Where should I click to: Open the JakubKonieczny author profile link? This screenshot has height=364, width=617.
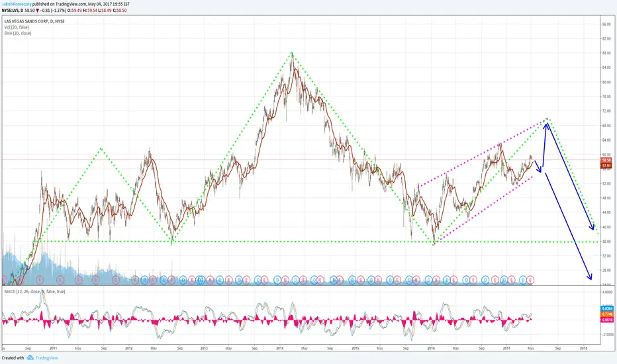(x=17, y=4)
